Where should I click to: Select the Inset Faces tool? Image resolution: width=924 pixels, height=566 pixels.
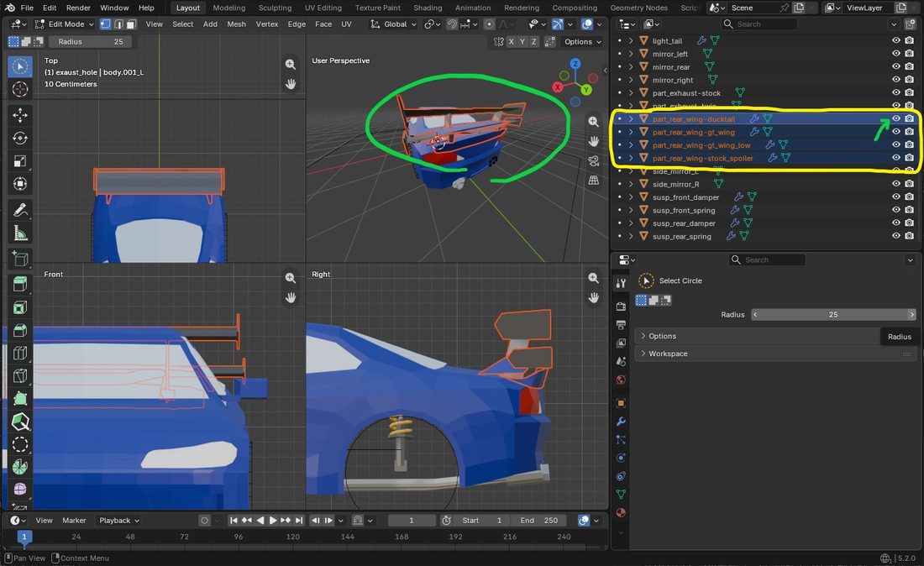point(20,307)
